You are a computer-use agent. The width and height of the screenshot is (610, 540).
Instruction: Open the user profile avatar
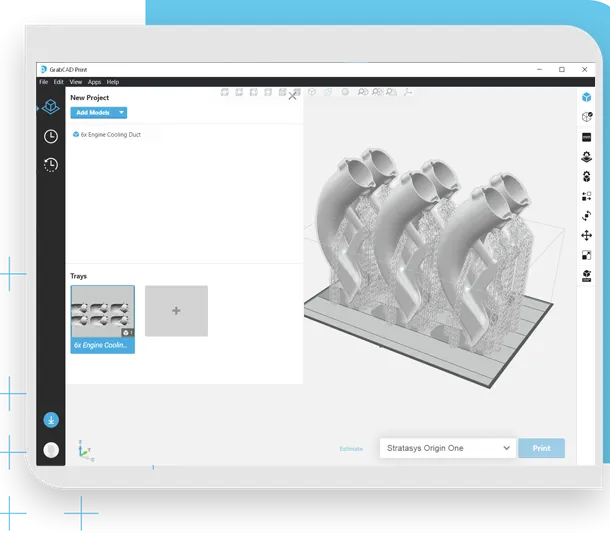(51, 450)
